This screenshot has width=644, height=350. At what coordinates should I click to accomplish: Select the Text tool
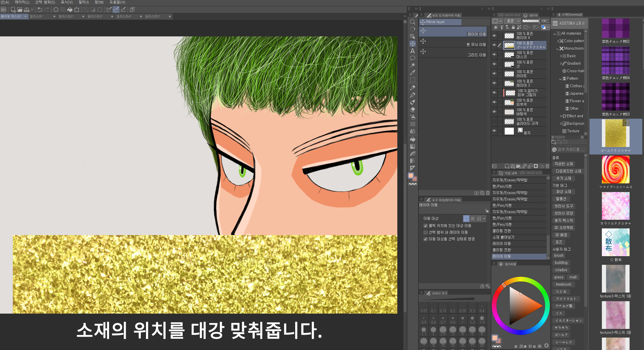pyautogui.click(x=413, y=51)
